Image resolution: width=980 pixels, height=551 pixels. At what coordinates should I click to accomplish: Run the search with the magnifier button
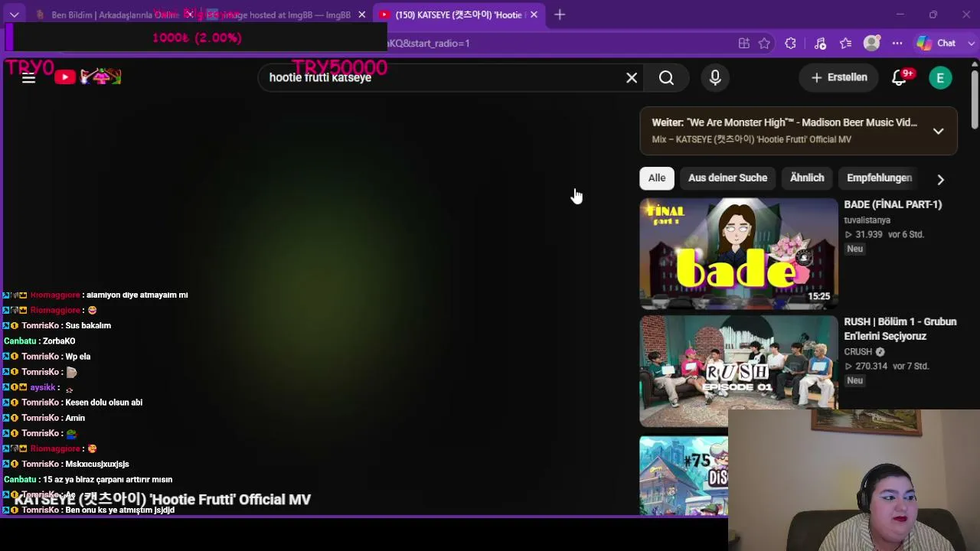click(x=666, y=77)
